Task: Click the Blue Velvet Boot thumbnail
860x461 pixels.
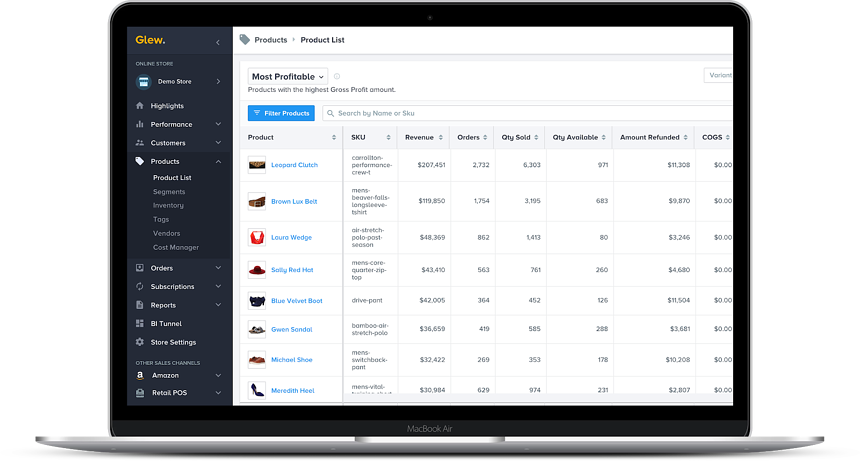Action: 257,300
